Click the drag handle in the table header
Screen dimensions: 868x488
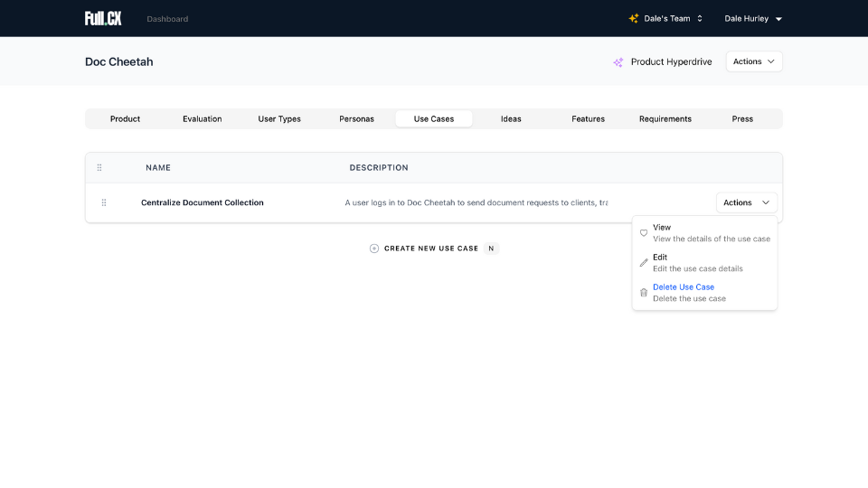(99, 168)
